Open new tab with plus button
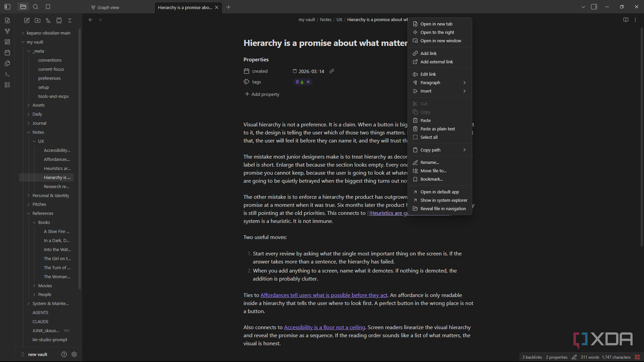This screenshot has height=362, width=644. coord(228,7)
